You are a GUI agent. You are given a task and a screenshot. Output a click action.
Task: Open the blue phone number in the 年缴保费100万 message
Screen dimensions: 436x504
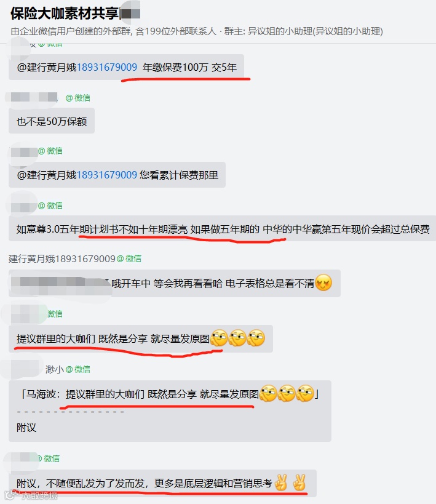click(107, 67)
